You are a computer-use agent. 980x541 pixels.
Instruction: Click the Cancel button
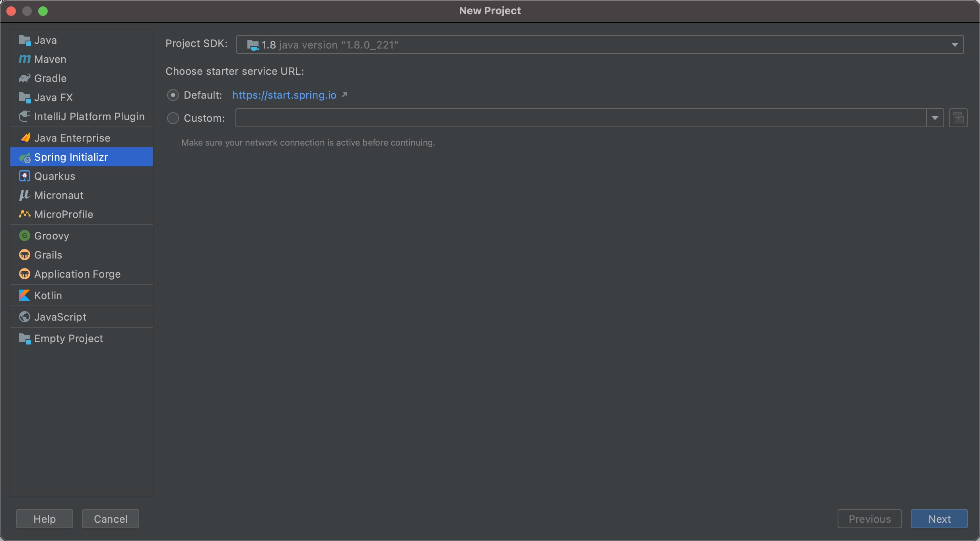point(111,519)
